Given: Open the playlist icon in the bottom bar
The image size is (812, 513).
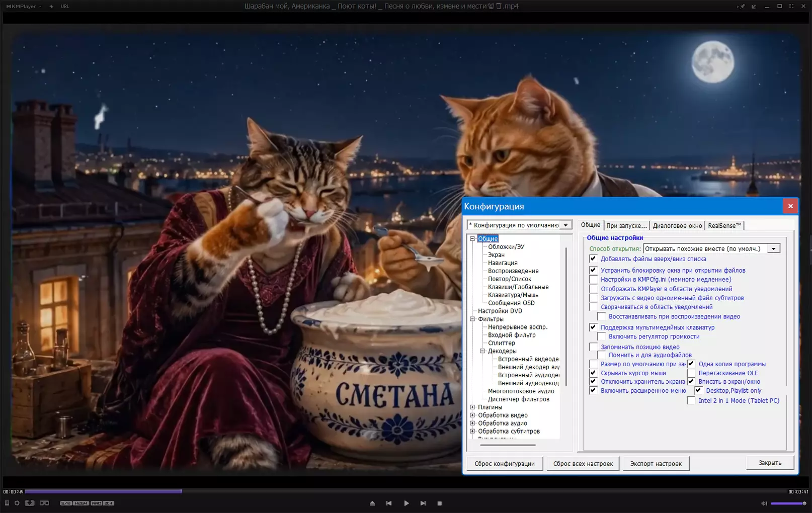Looking at the screenshot, I should 7,503.
